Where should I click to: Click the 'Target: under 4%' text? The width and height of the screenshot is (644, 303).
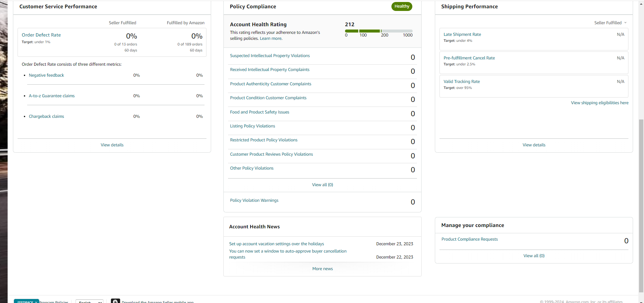pyautogui.click(x=458, y=41)
